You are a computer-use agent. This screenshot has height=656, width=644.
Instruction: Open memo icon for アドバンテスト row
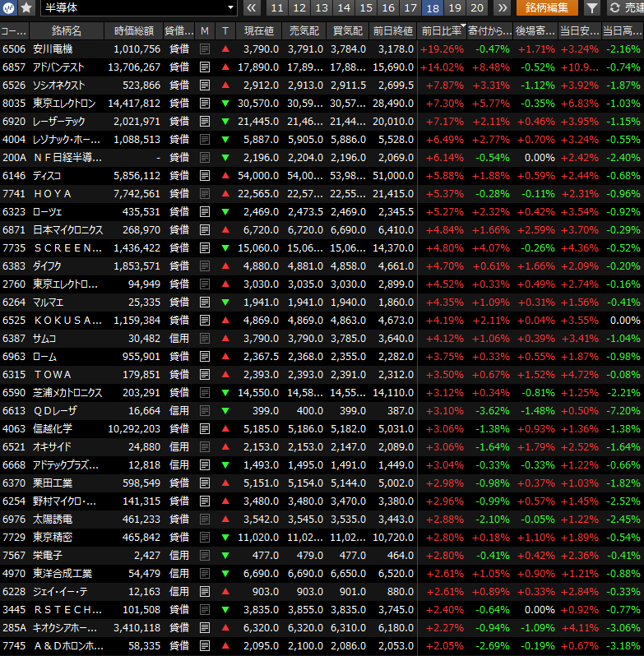(205, 67)
